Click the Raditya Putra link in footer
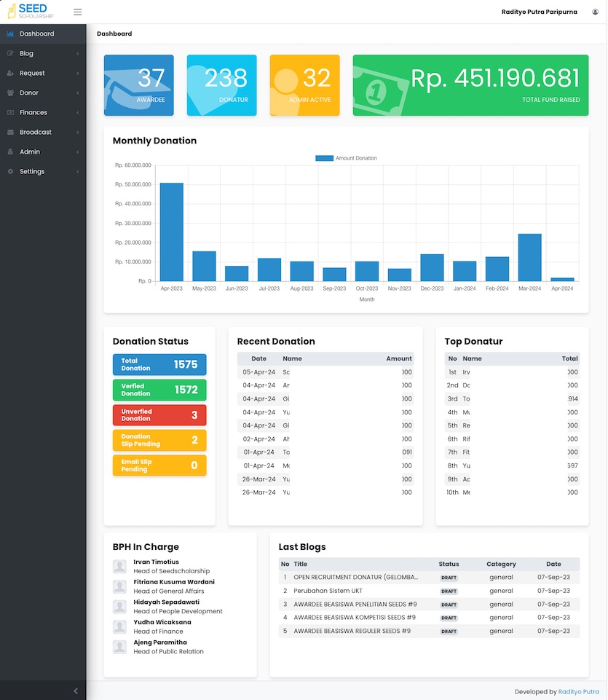 pyautogui.click(x=579, y=691)
